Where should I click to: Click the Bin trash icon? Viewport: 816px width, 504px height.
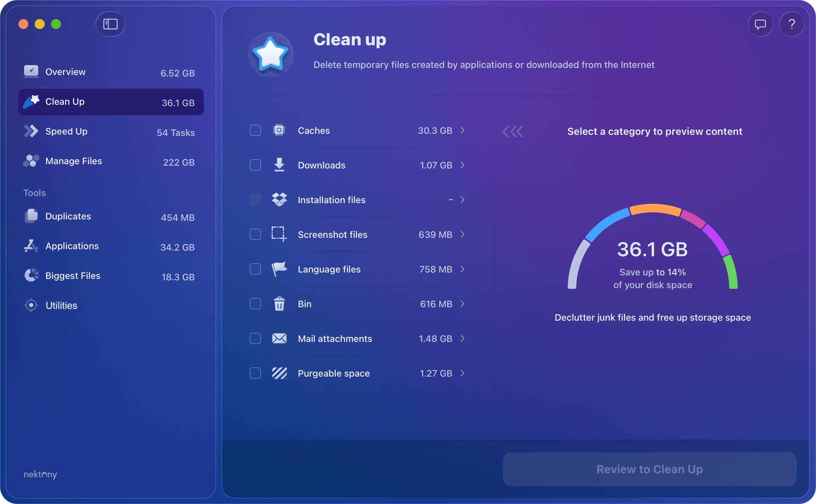[x=279, y=303]
